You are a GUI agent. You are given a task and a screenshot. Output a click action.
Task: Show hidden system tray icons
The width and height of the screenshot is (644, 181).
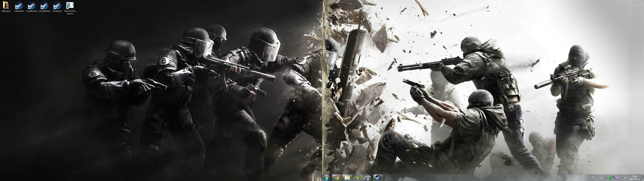[597, 178]
